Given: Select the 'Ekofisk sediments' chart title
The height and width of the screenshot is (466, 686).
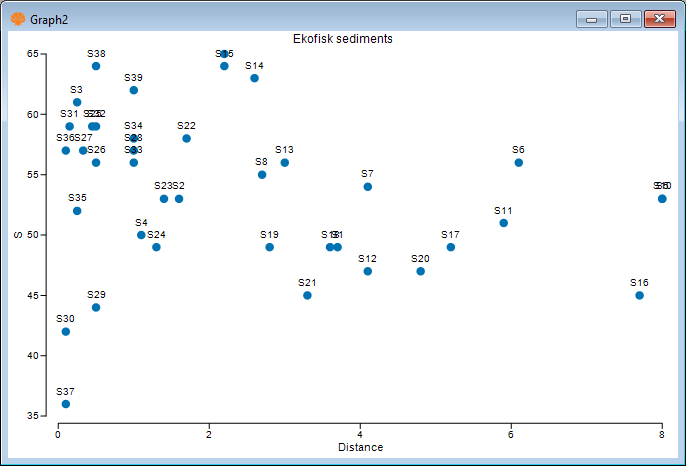Looking at the screenshot, I should (x=342, y=39).
